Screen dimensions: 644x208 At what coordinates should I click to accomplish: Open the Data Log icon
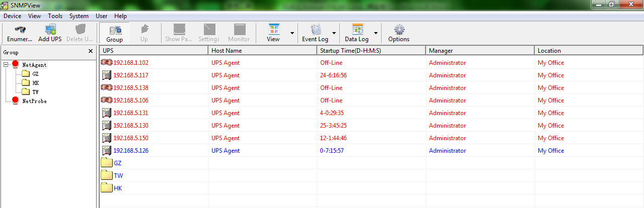coord(357,29)
